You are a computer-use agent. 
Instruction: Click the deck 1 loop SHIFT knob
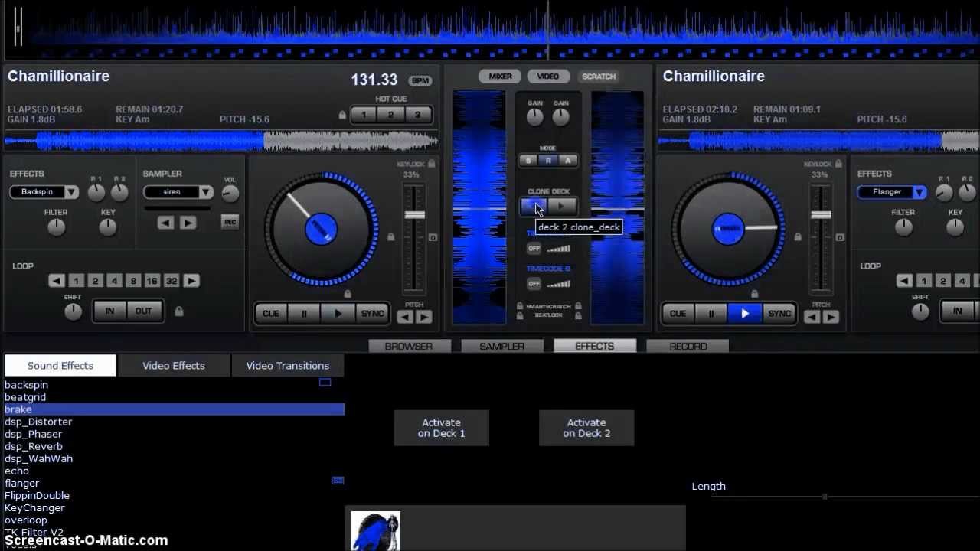click(x=73, y=311)
